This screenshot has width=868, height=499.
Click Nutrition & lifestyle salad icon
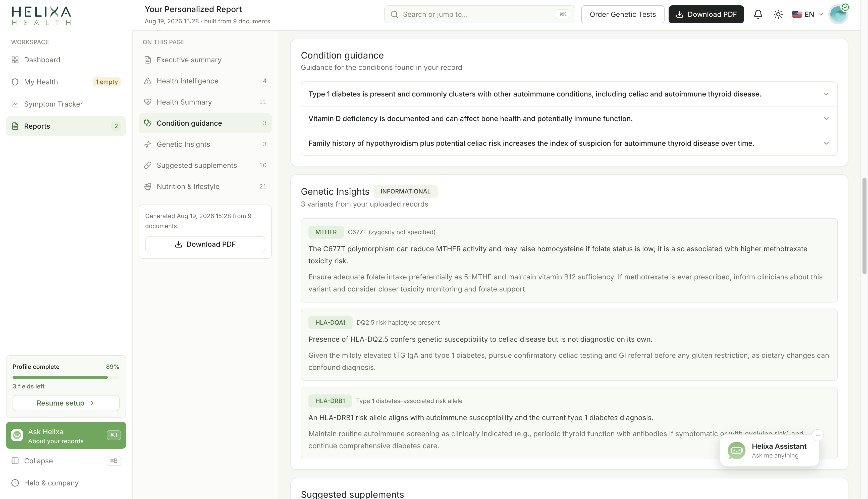point(148,186)
